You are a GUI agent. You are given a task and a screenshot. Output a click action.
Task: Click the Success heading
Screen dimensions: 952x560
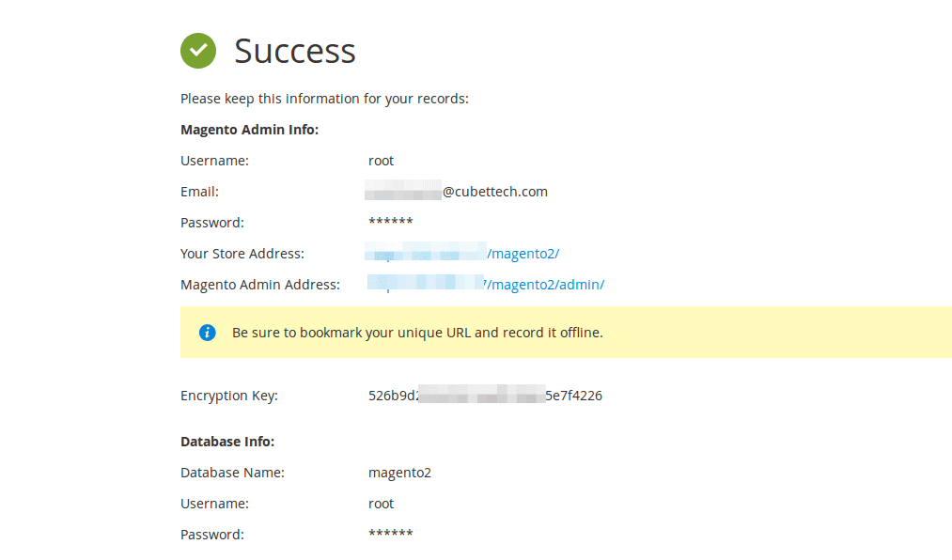point(294,51)
